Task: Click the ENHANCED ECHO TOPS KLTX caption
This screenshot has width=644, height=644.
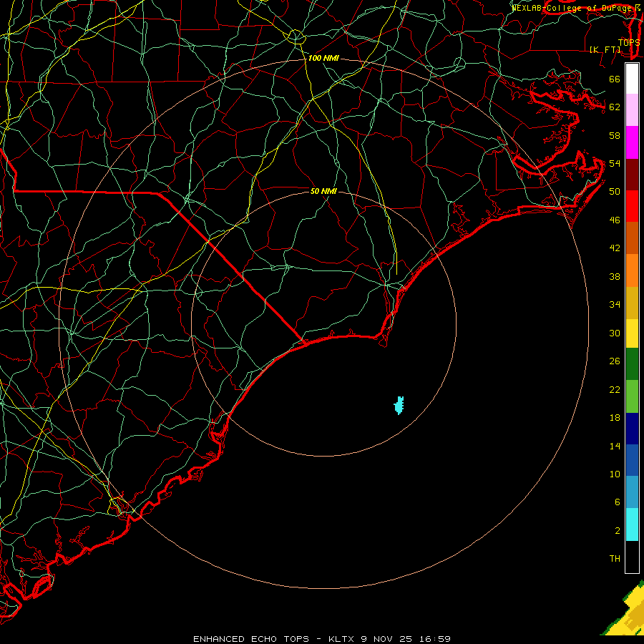Action: tap(322, 639)
